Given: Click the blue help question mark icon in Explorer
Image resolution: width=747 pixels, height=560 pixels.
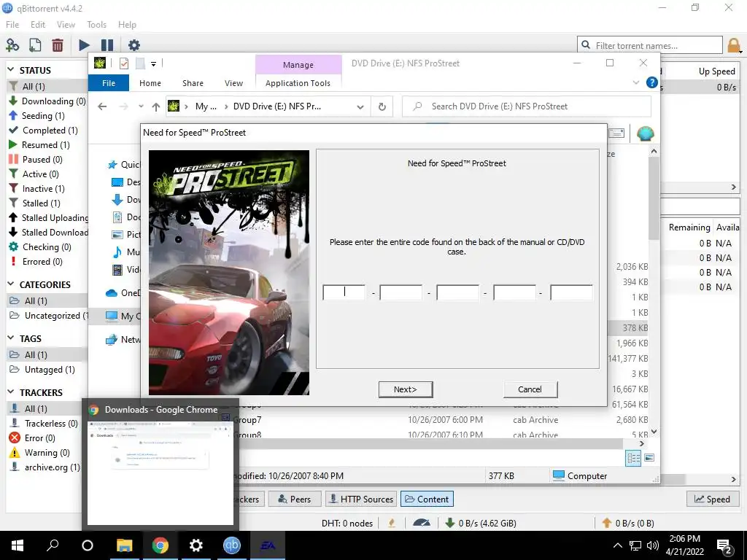Looking at the screenshot, I should 651,82.
